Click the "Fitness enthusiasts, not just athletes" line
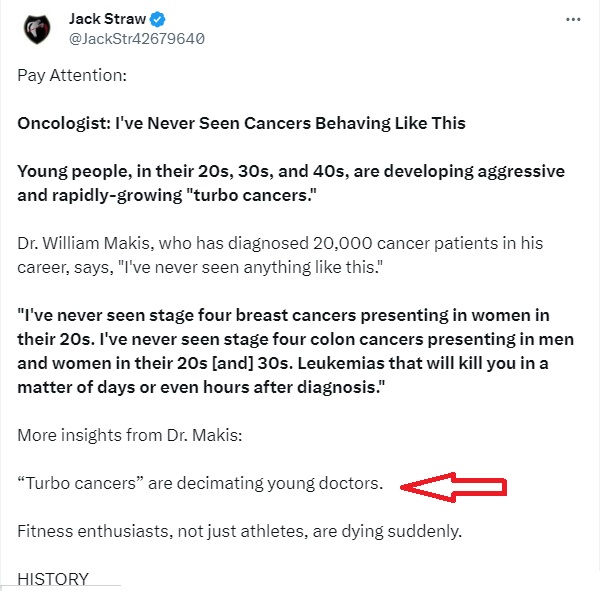The width and height of the screenshot is (605, 591). pos(240,531)
